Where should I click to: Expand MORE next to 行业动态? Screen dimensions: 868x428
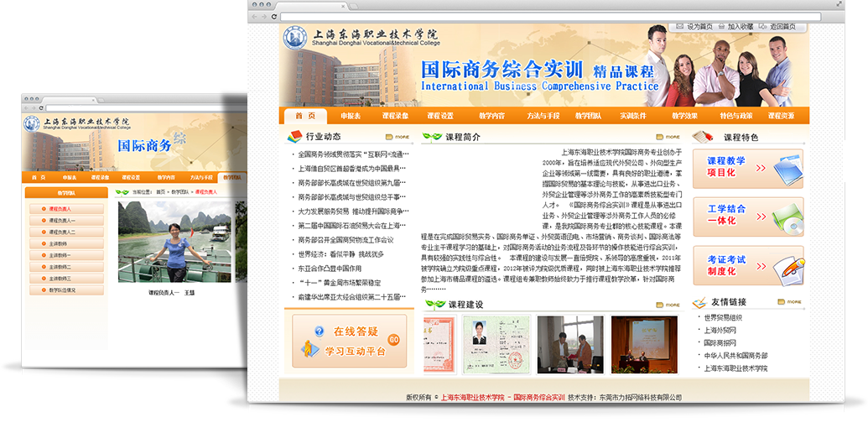(x=398, y=137)
